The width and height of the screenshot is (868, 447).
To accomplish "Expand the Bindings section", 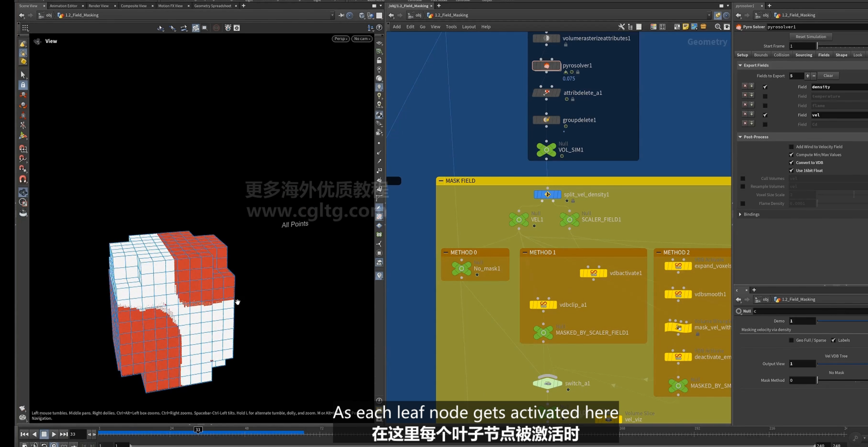I will pyautogui.click(x=740, y=214).
